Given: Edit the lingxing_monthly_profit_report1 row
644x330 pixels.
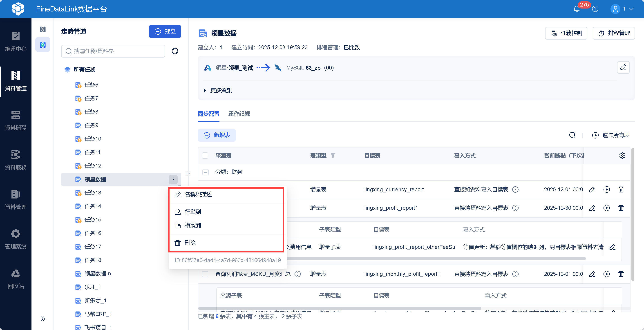Looking at the screenshot, I should click(592, 274).
